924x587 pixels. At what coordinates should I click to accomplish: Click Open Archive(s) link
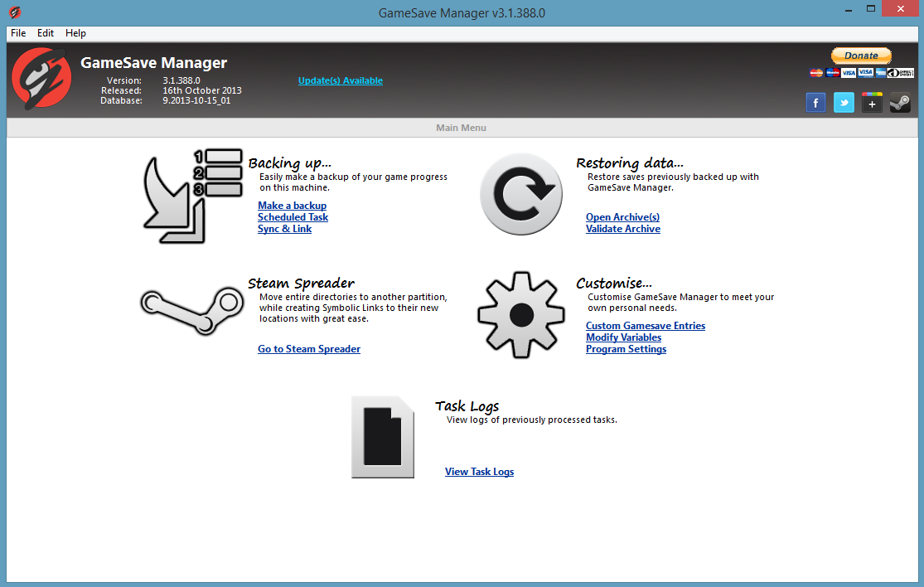tap(622, 217)
